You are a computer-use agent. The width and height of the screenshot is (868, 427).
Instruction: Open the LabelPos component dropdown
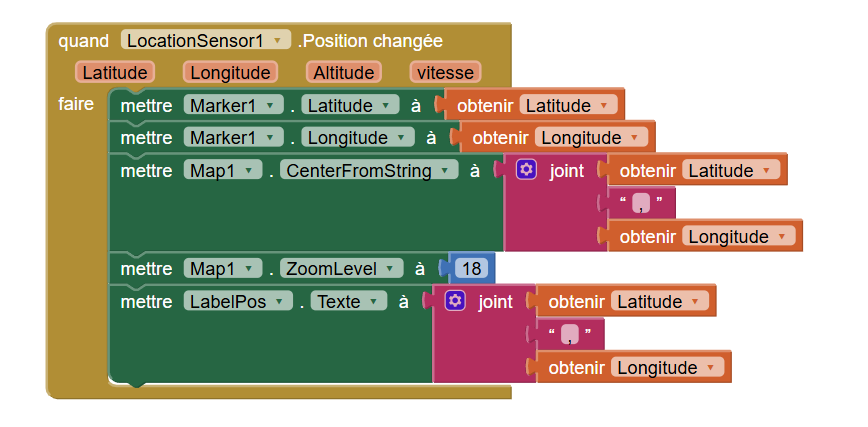click(281, 301)
